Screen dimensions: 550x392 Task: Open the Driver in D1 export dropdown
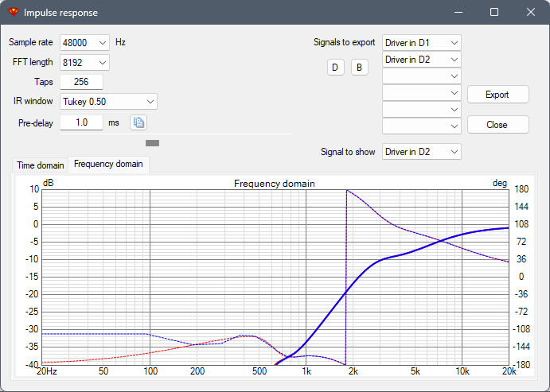[x=422, y=43]
